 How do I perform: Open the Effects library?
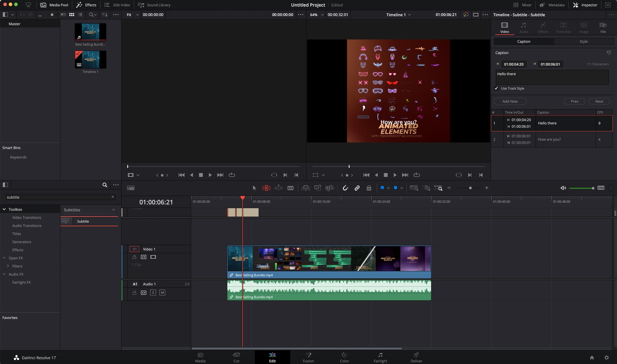tap(86, 5)
